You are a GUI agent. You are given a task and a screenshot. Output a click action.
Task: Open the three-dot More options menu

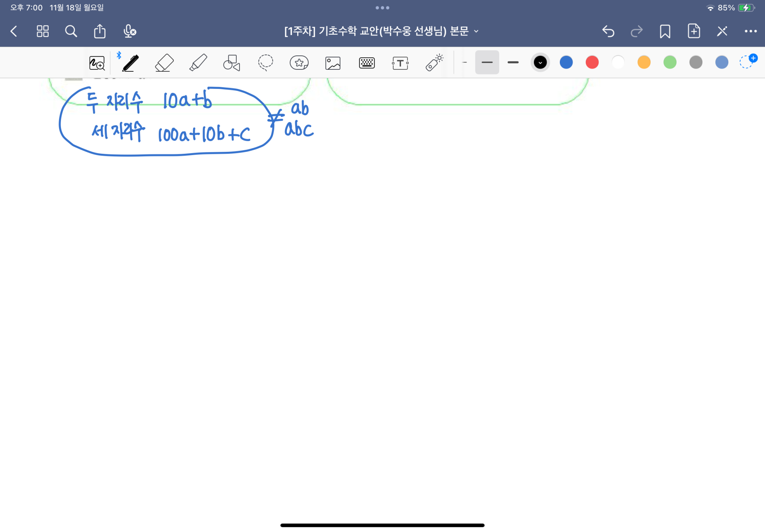pos(751,31)
